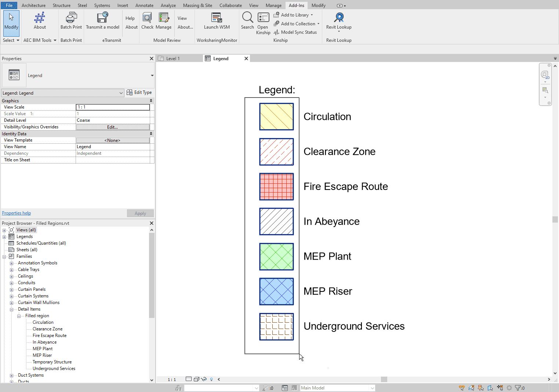Open Collaborate ribbon tab
The width and height of the screenshot is (559, 392).
(x=231, y=6)
